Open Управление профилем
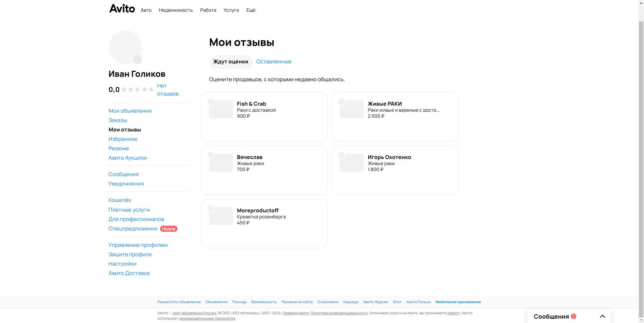Viewport: 644px width, 323px height. 138,245
